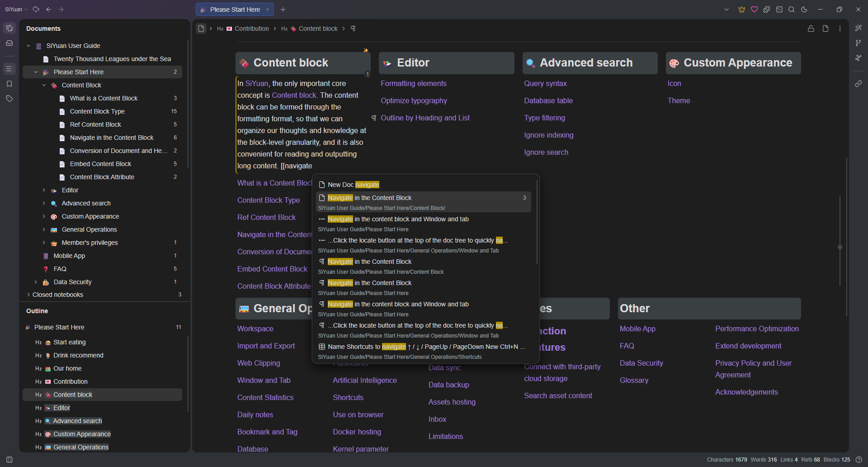The height and width of the screenshot is (467, 868).
Task: Choose the highlighted document result with count 3
Action: click(424, 202)
